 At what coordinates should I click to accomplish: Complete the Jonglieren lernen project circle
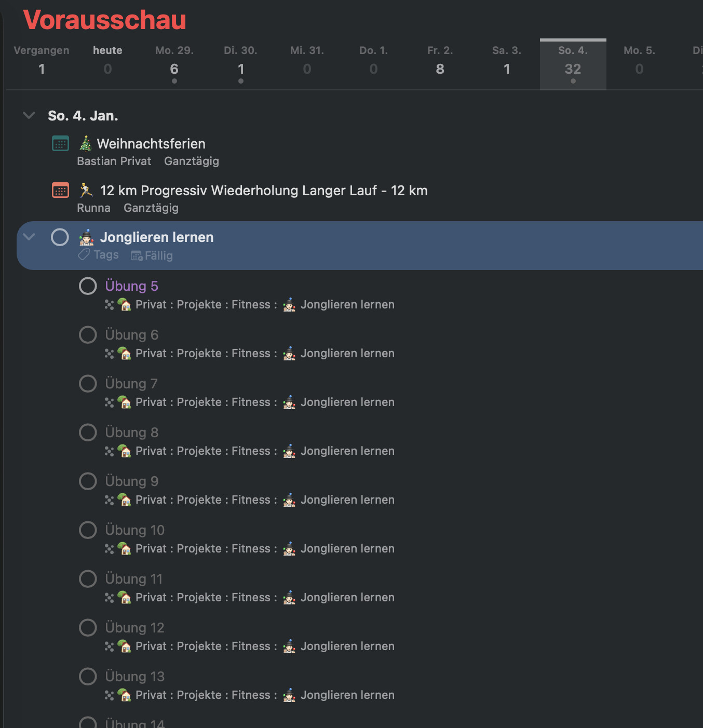point(60,237)
